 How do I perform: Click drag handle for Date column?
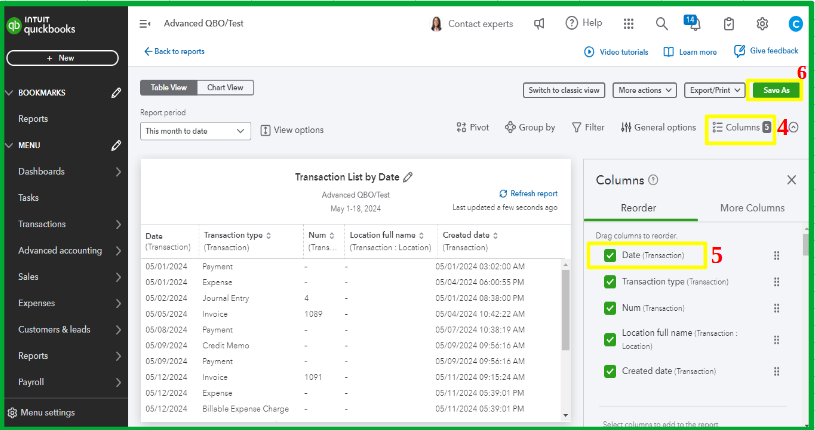(x=776, y=255)
